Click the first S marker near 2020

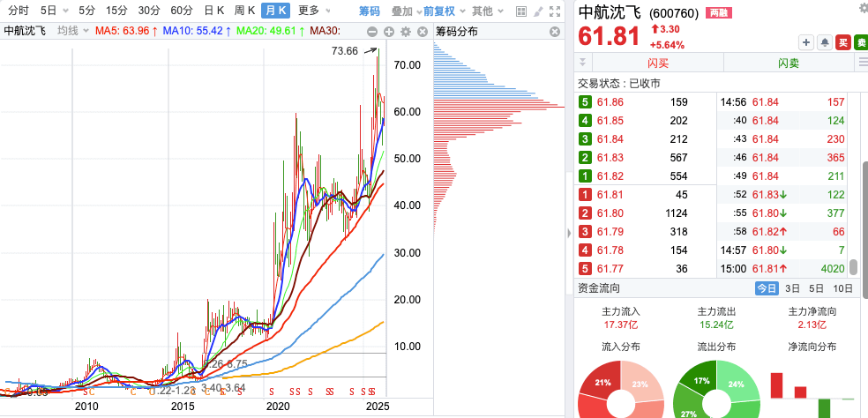272,392
